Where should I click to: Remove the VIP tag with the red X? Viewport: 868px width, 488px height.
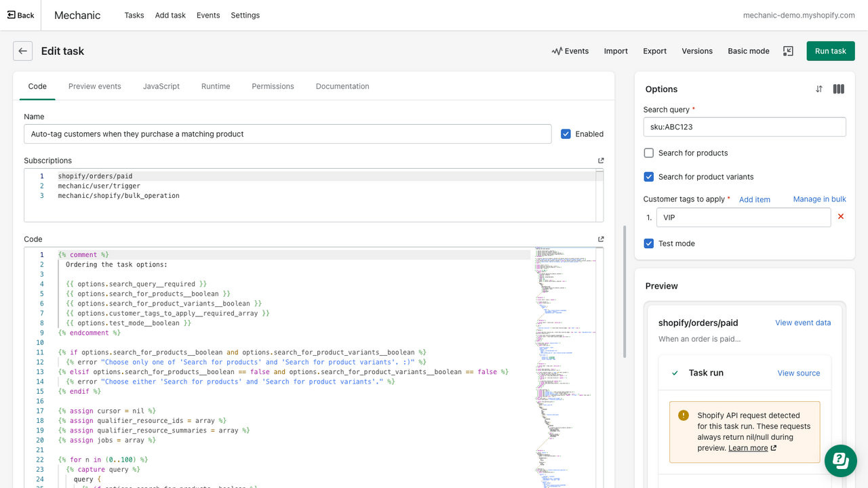tap(841, 216)
